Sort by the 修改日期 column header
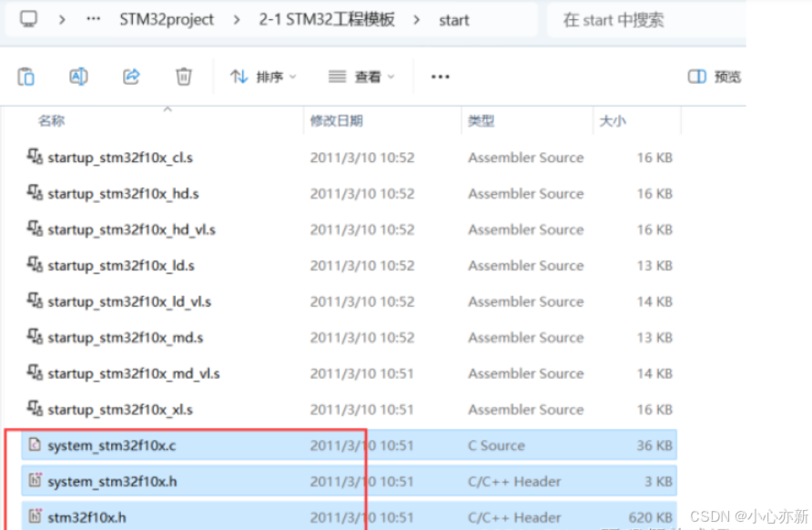Image resolution: width=812 pixels, height=530 pixels. (x=336, y=121)
